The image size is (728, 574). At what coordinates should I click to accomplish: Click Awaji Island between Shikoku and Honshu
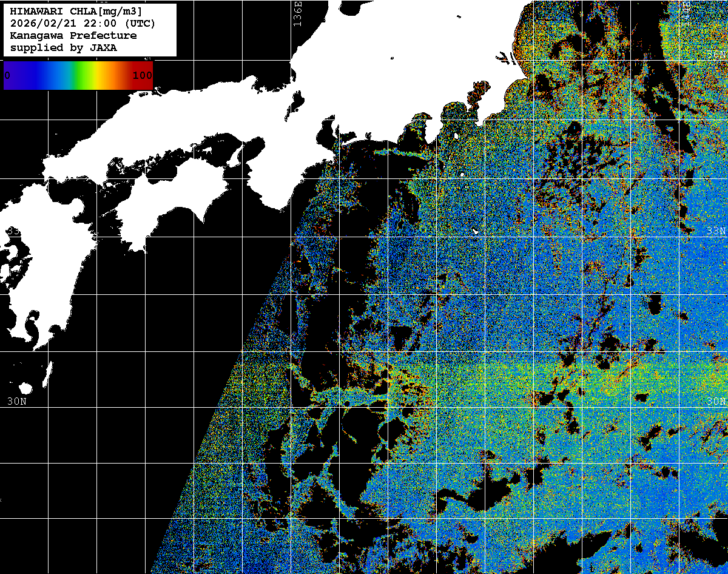point(235,158)
